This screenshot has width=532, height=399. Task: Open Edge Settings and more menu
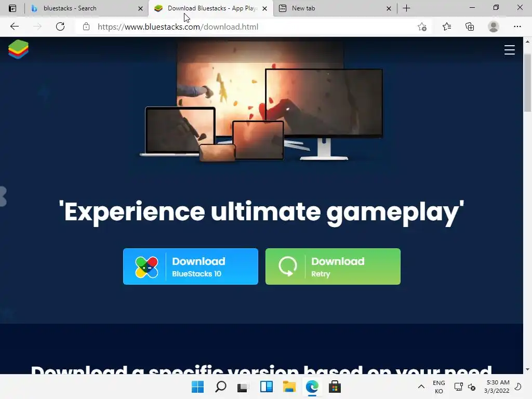coord(517,26)
